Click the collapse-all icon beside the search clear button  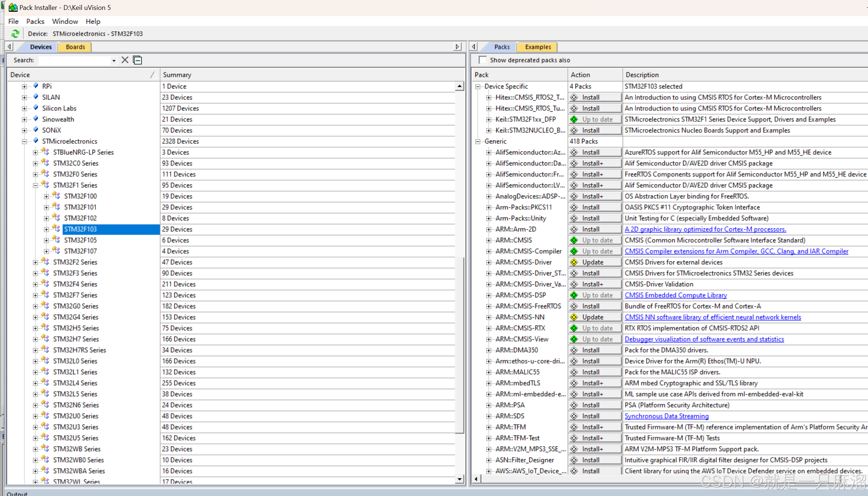137,60
